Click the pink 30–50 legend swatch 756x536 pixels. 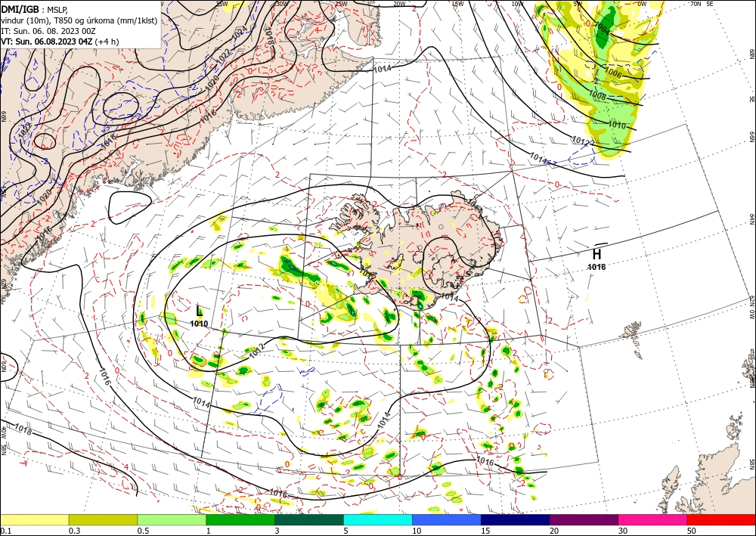[x=653, y=519]
